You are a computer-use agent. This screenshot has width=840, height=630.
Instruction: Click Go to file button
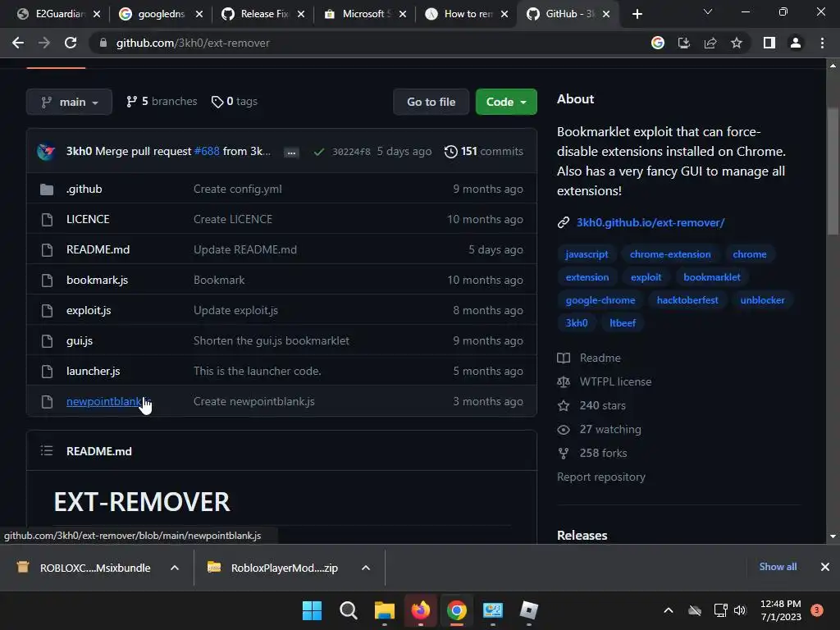431,102
